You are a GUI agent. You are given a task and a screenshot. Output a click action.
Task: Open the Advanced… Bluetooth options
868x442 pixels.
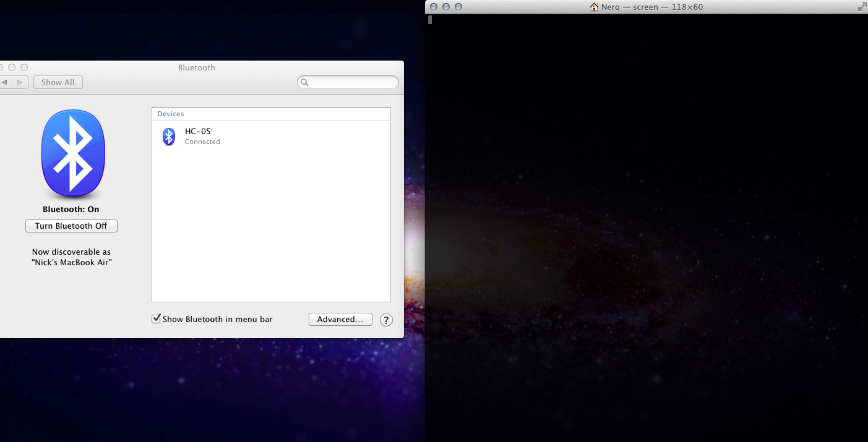(340, 320)
